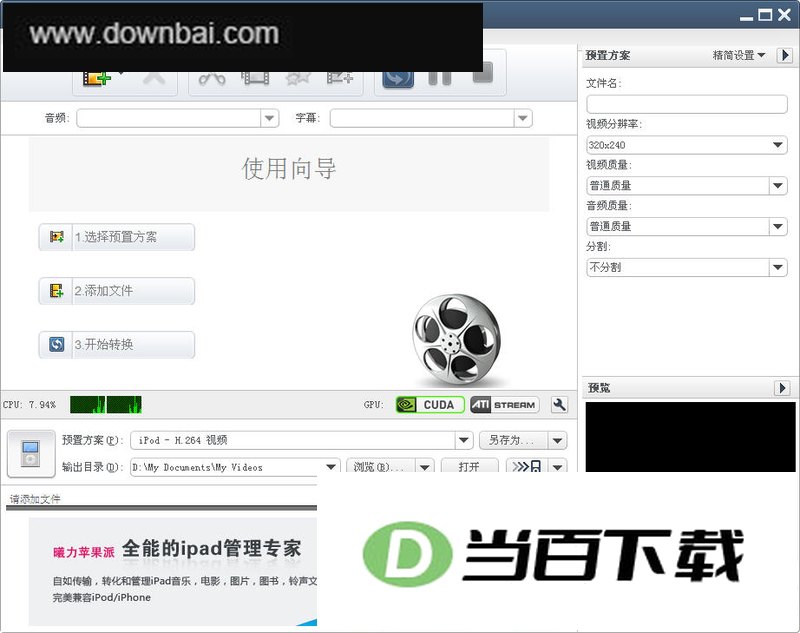
Task: Click the iPod device profile icon
Action: click(31, 453)
